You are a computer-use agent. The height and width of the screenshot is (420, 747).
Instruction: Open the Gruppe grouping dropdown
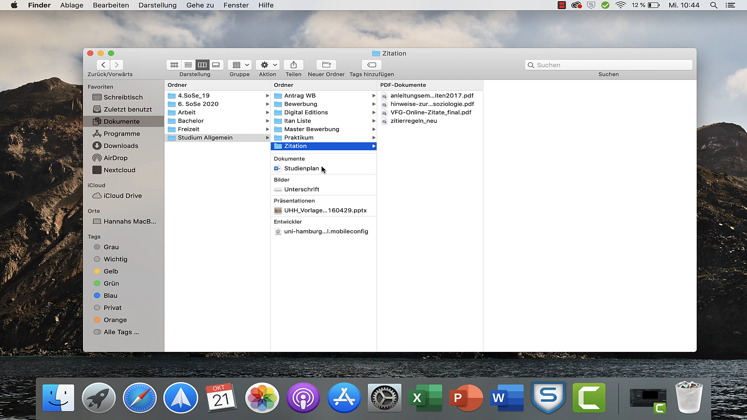[239, 65]
